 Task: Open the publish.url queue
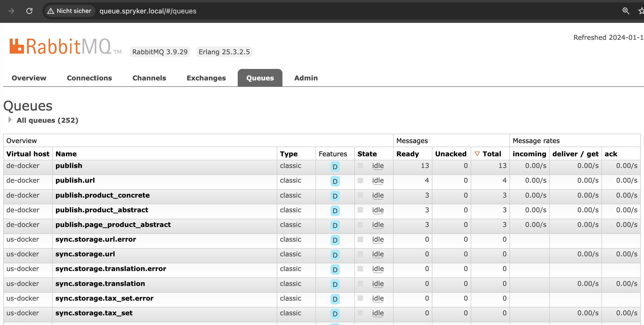click(75, 181)
